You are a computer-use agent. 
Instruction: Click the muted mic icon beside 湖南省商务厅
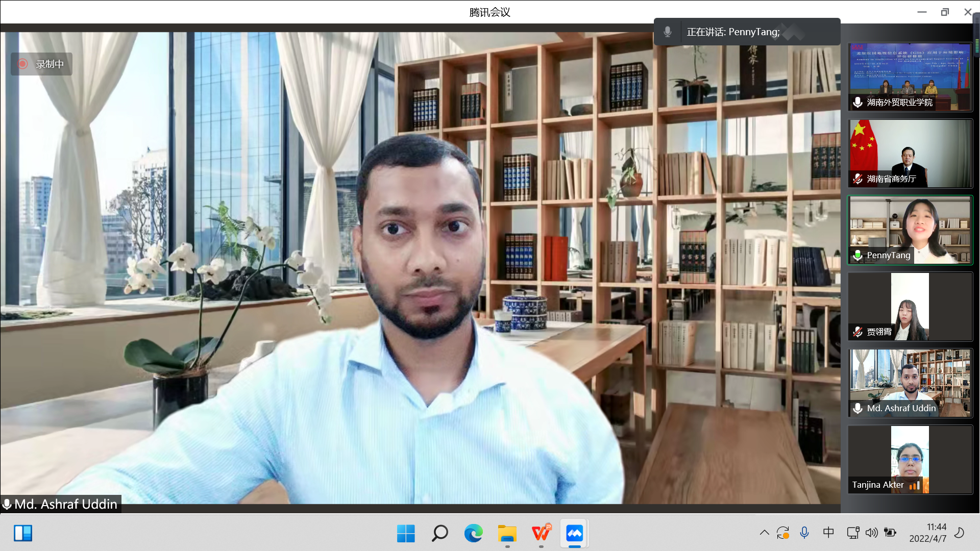click(x=857, y=179)
